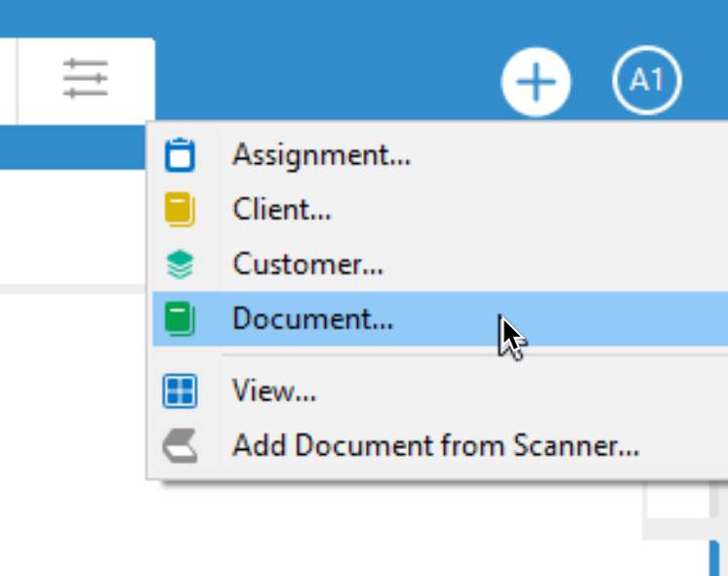Click the green Document icon
The image size is (728, 576).
tap(180, 319)
